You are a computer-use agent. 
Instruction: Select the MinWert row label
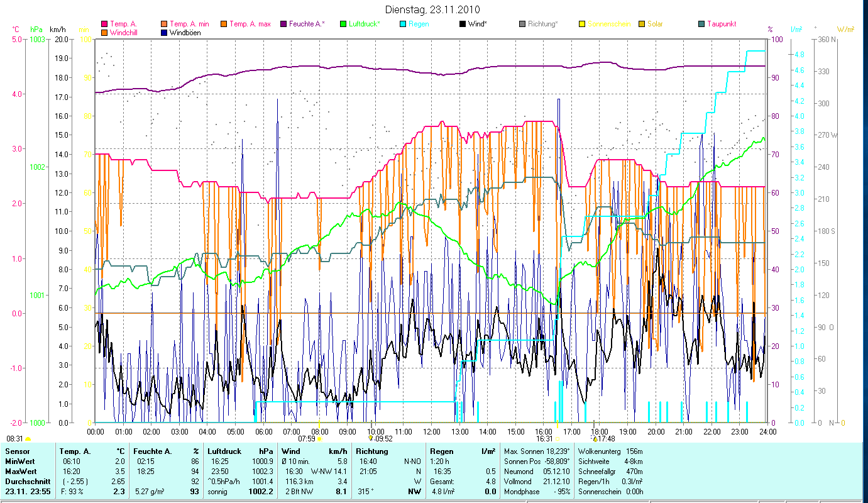(x=21, y=462)
